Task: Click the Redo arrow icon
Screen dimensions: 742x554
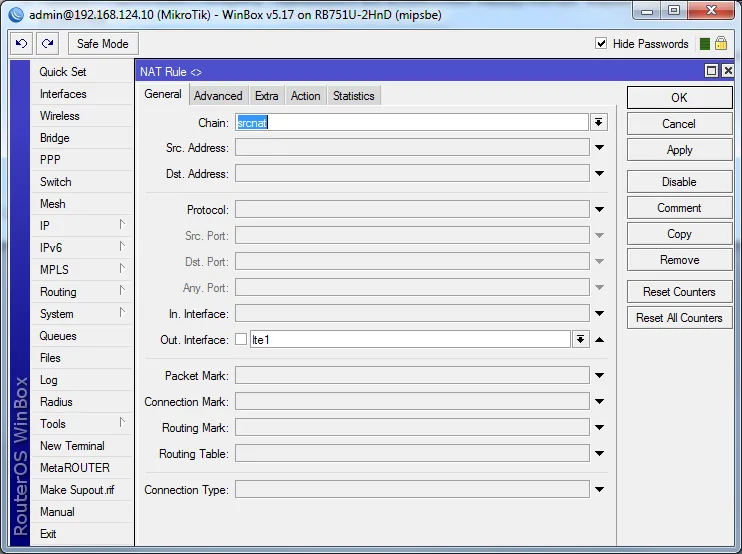Action: 47,44
